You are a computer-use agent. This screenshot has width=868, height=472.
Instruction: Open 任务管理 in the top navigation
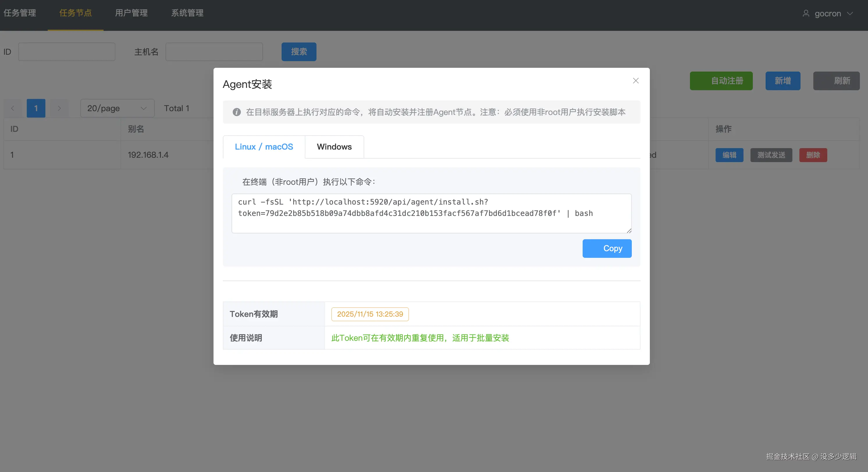19,13
